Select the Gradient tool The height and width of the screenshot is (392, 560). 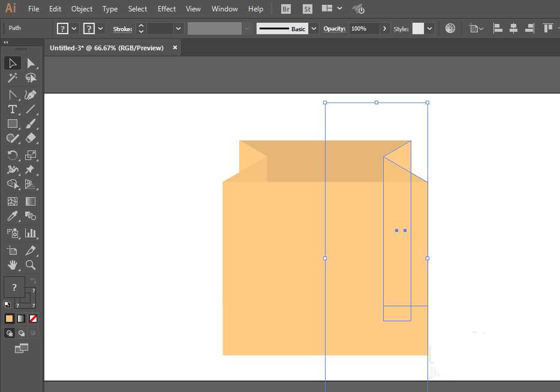pos(31,201)
